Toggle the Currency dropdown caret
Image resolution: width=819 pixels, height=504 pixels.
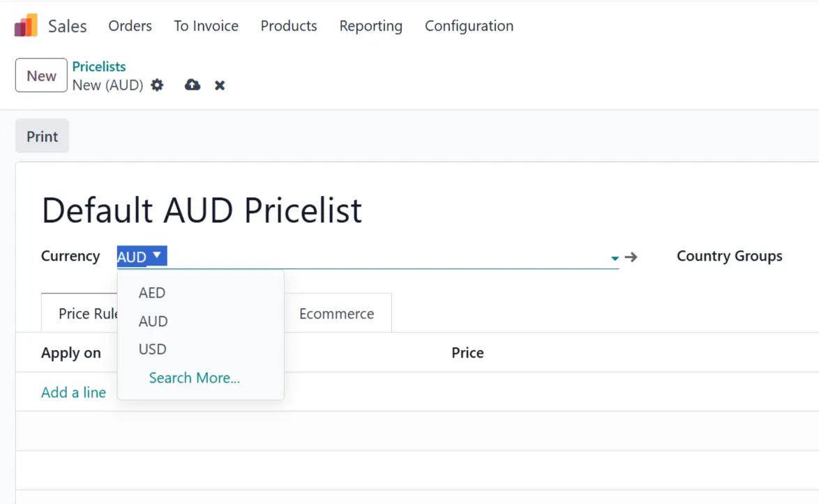tap(615, 258)
